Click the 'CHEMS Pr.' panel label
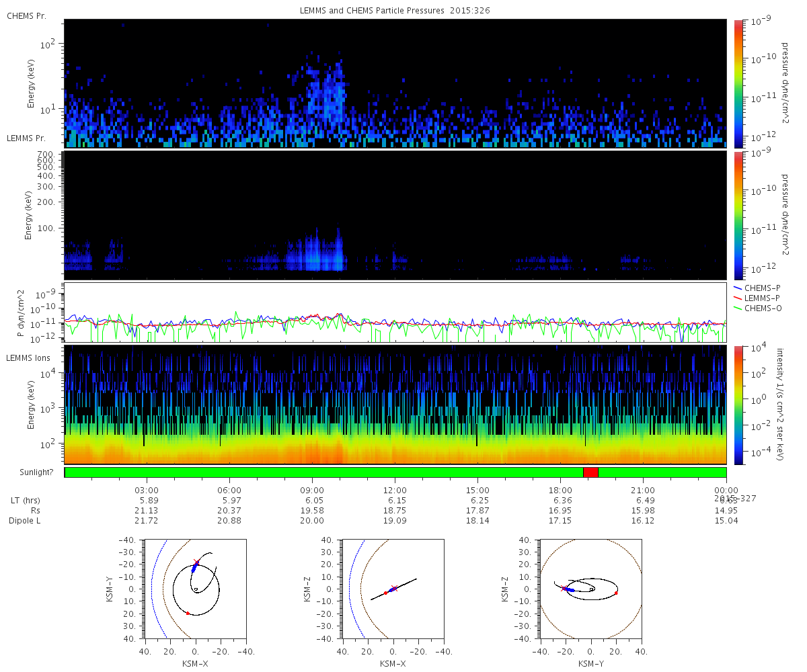 [27, 16]
